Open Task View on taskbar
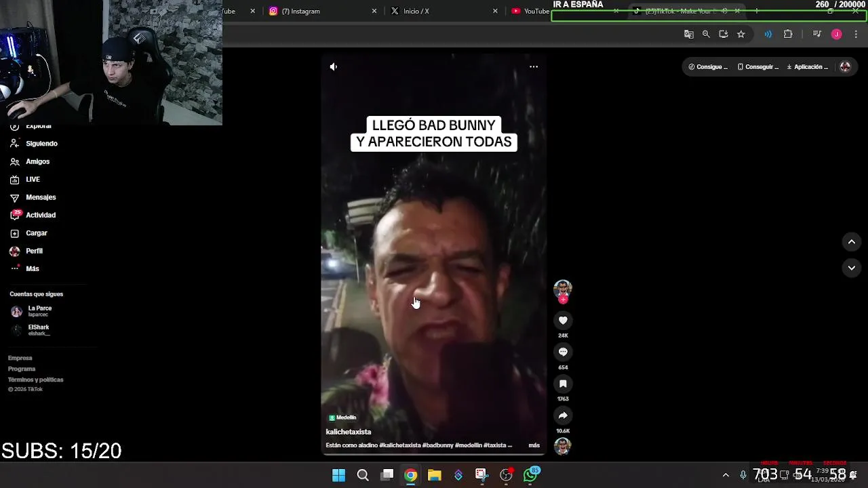This screenshot has width=868, height=488. click(387, 475)
